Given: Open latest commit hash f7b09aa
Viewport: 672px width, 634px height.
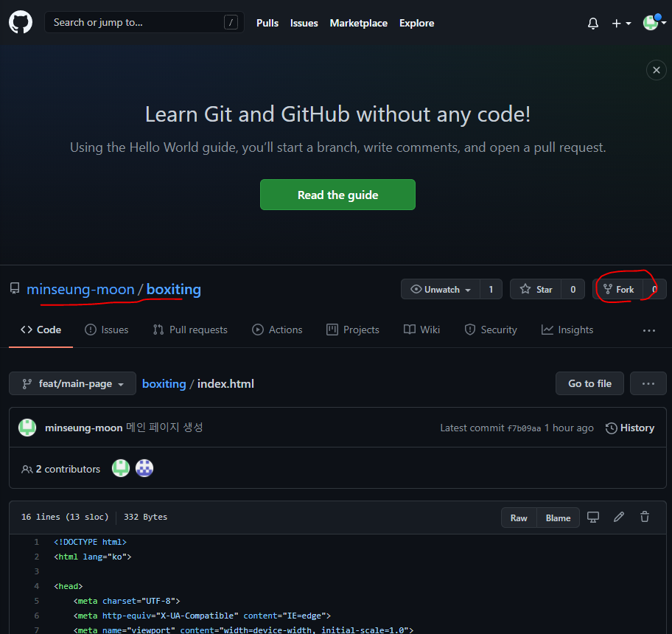Looking at the screenshot, I should pos(524,428).
